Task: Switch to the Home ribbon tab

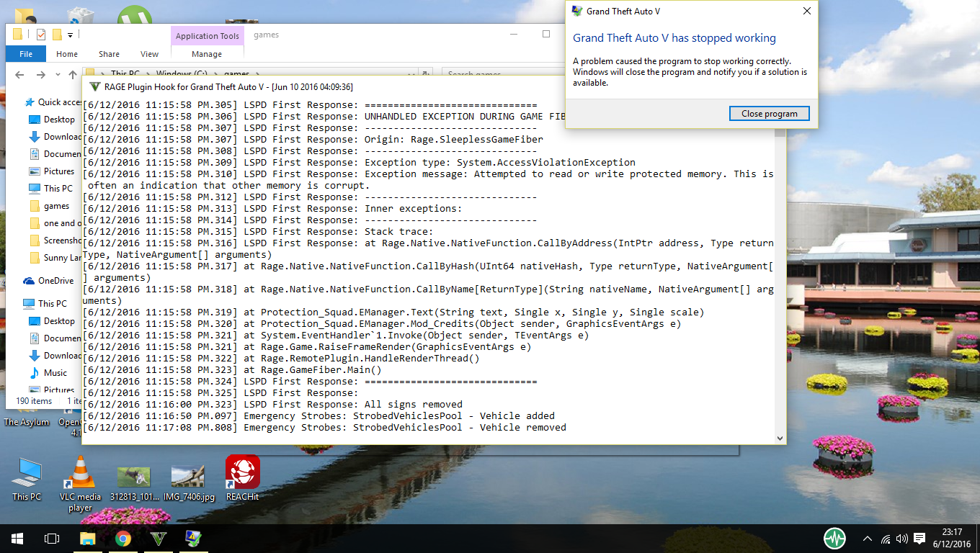Action: [x=67, y=54]
